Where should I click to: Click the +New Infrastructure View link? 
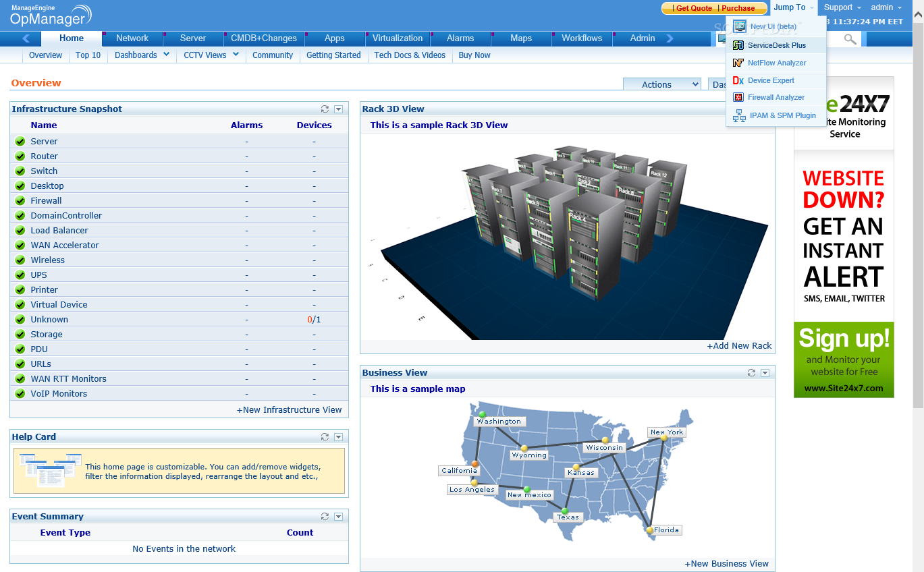tap(289, 409)
